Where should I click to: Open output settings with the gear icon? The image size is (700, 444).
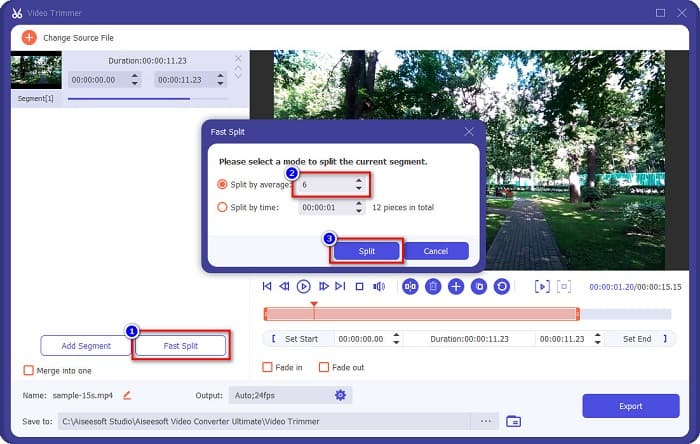340,395
